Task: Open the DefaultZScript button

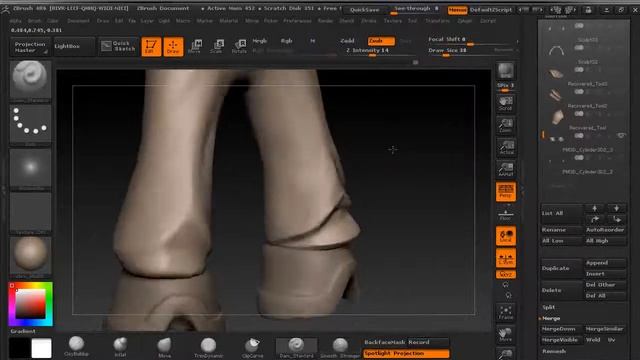Action: point(491,10)
